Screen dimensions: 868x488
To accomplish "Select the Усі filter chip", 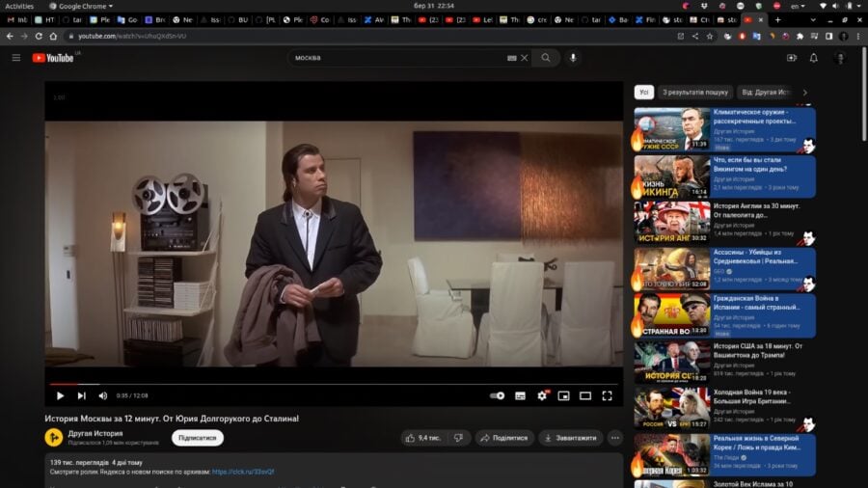I will pos(644,93).
